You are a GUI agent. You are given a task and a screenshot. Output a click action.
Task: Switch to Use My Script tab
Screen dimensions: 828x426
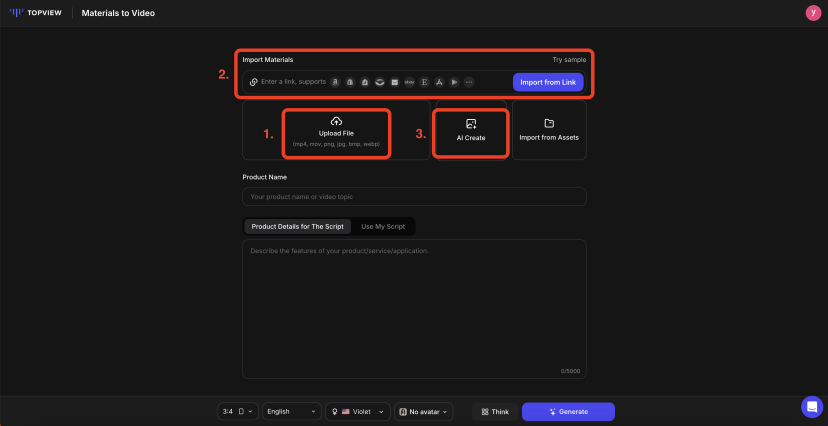[384, 227]
